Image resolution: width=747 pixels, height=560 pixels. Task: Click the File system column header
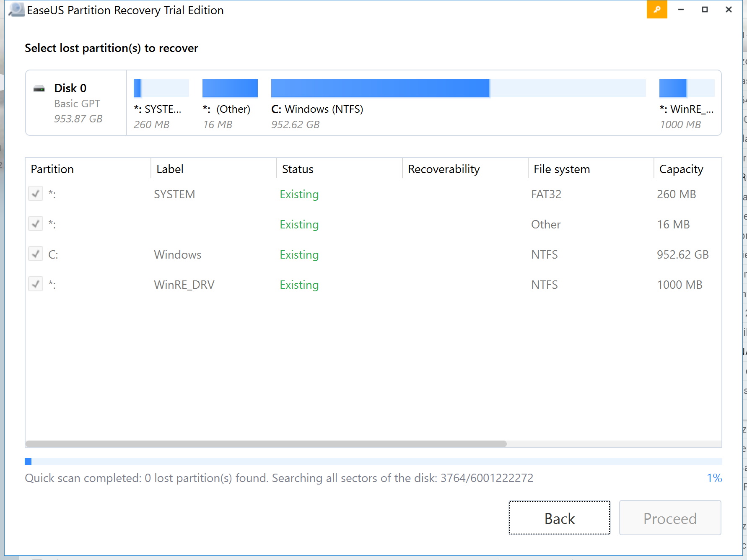point(591,169)
